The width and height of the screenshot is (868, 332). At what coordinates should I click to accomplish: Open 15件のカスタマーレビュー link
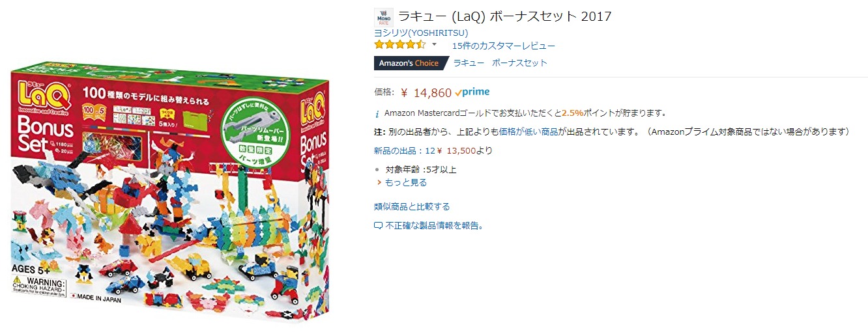(x=504, y=46)
